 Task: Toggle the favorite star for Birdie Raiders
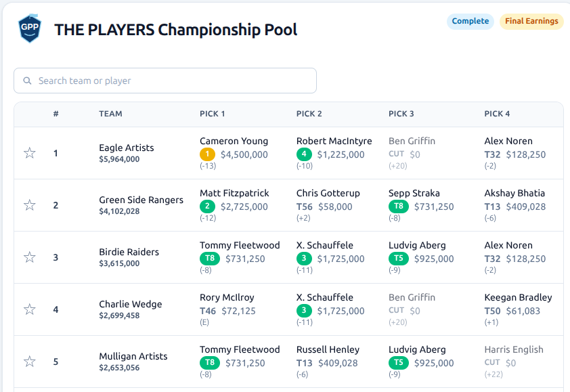(29, 257)
